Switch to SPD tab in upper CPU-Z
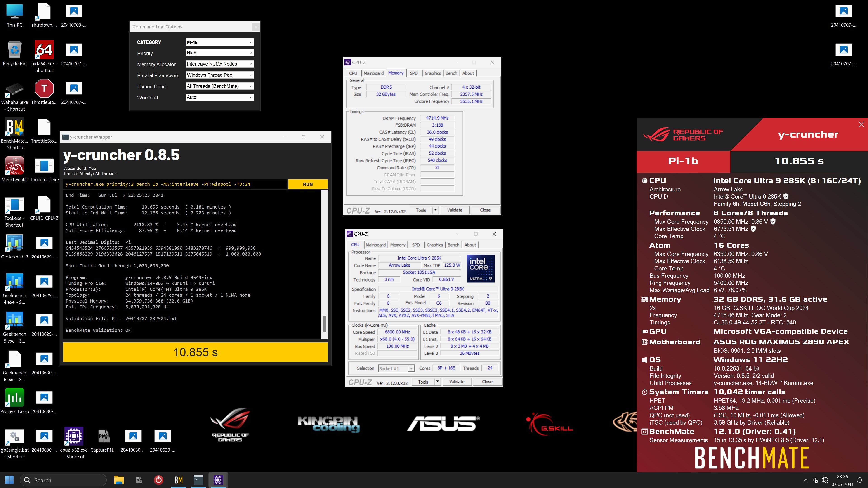This screenshot has height=488, width=868. pyautogui.click(x=413, y=73)
